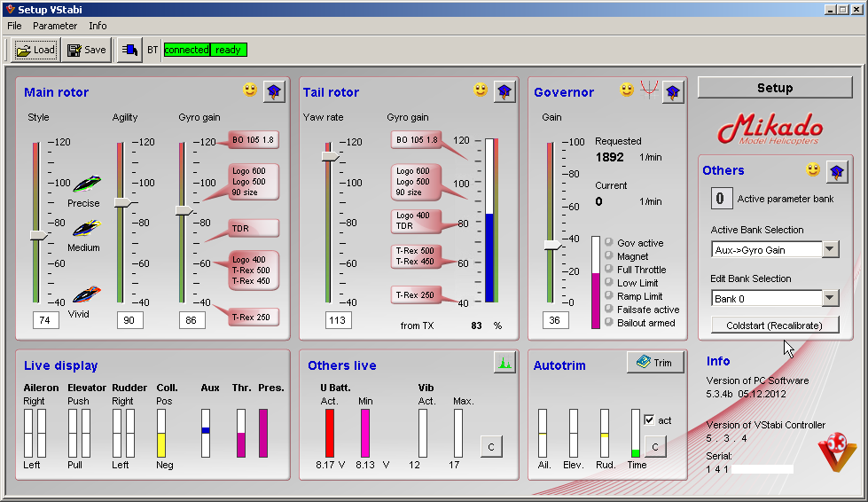
Task: Toggle the 'act' checkbox in Autotrim
Action: 650,420
